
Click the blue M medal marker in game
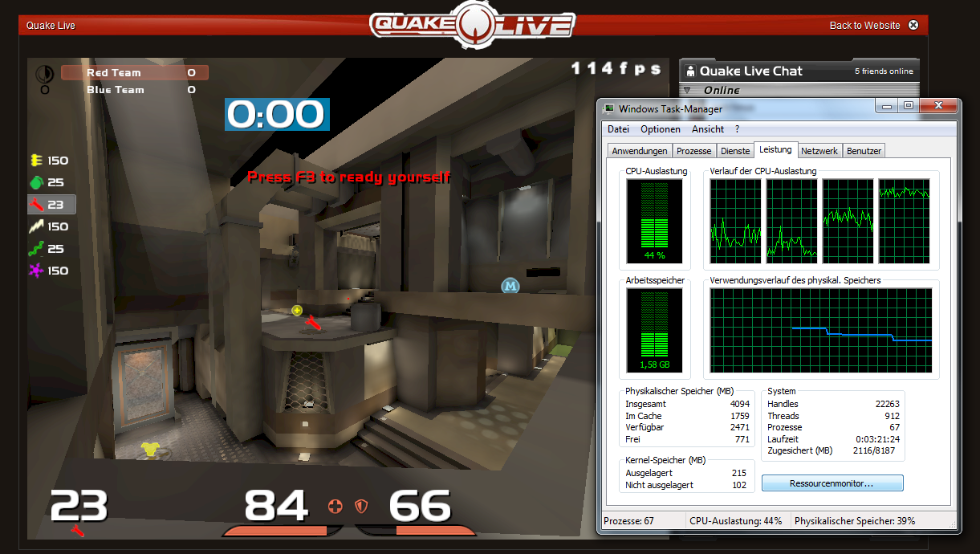pos(510,286)
